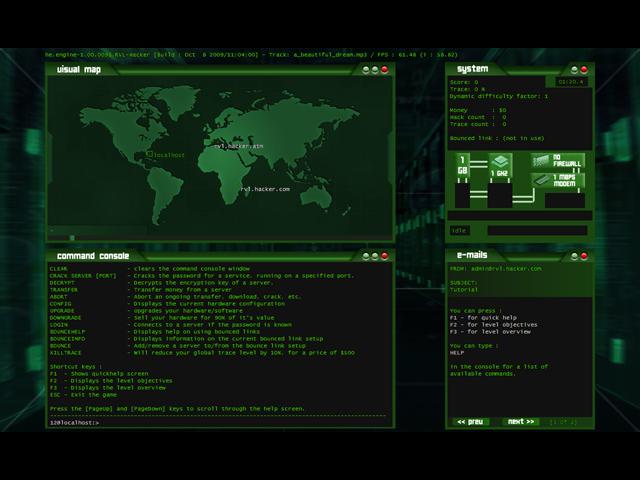
Task: Click the ABORT command row
Action: tap(176, 297)
